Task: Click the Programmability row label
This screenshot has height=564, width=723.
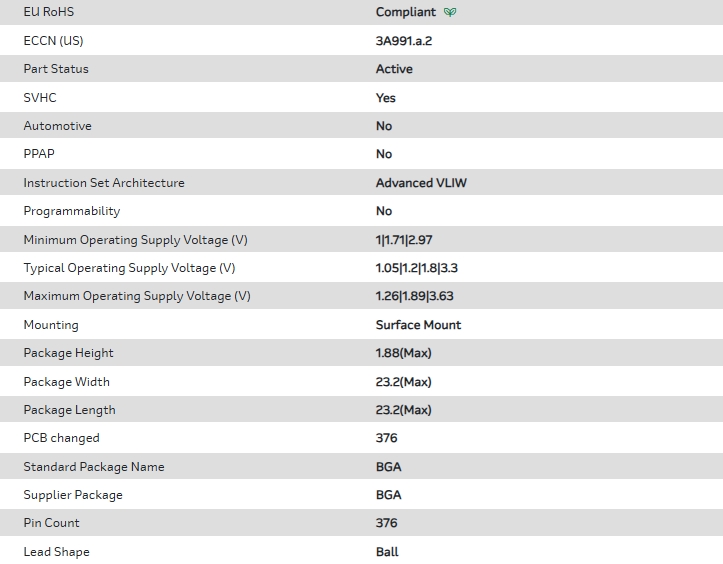Action: coord(71,211)
